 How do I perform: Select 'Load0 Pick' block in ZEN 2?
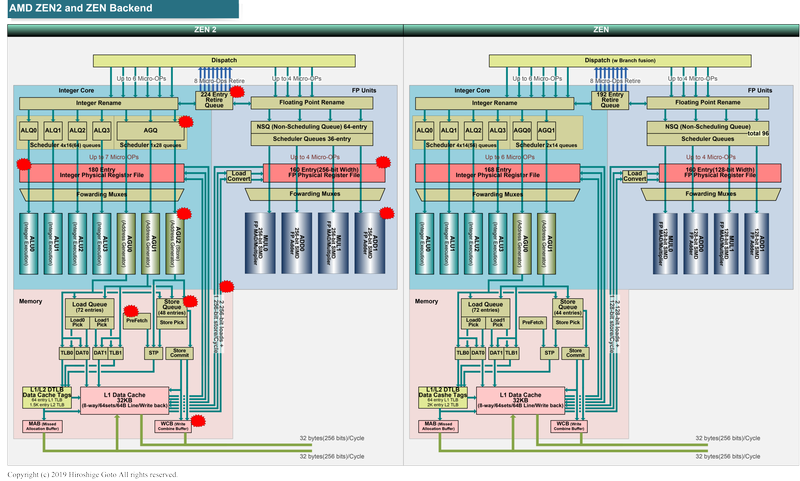[x=78, y=322]
